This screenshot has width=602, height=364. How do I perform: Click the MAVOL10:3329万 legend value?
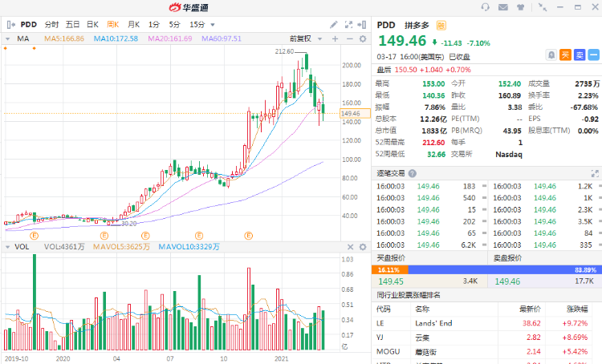(189, 247)
